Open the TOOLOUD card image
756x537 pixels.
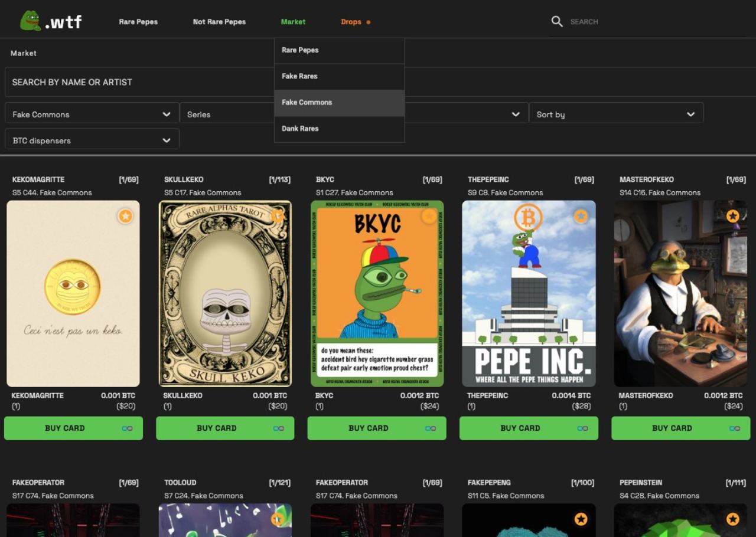pos(225,520)
